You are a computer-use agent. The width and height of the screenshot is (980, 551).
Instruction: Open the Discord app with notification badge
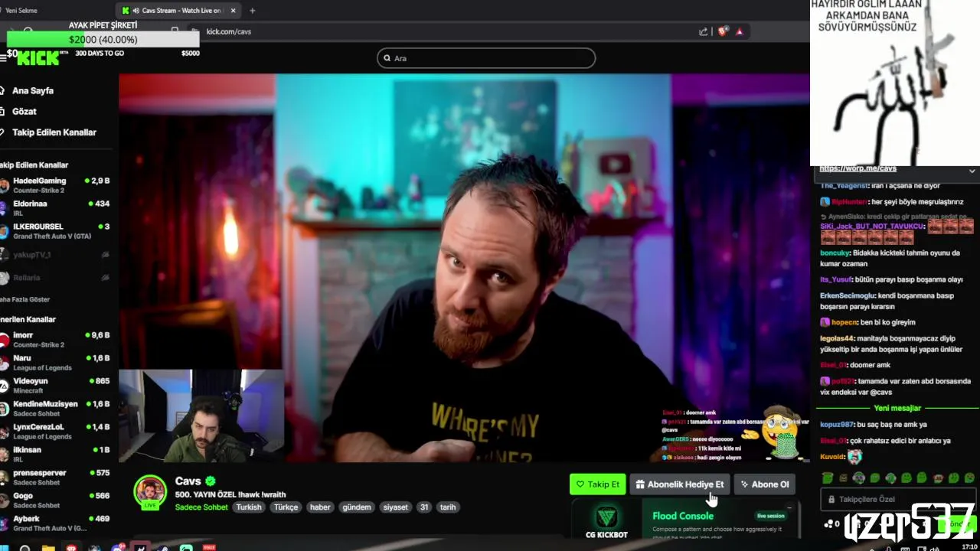(x=118, y=548)
